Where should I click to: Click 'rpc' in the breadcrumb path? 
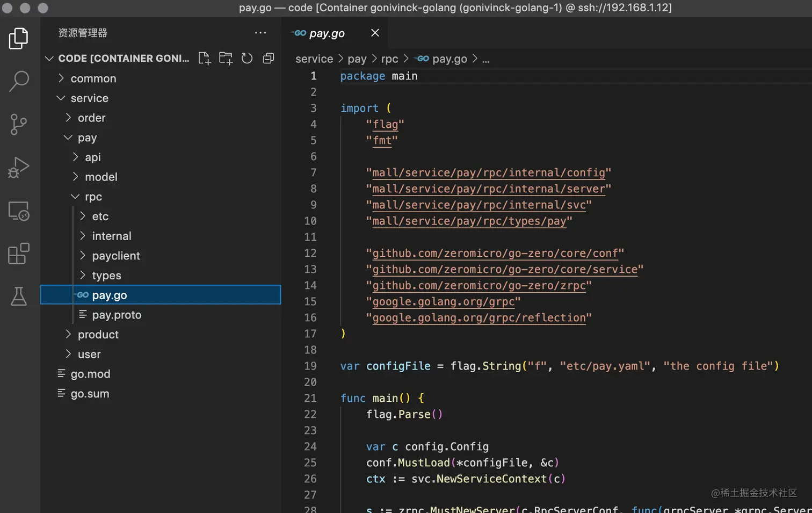390,59
